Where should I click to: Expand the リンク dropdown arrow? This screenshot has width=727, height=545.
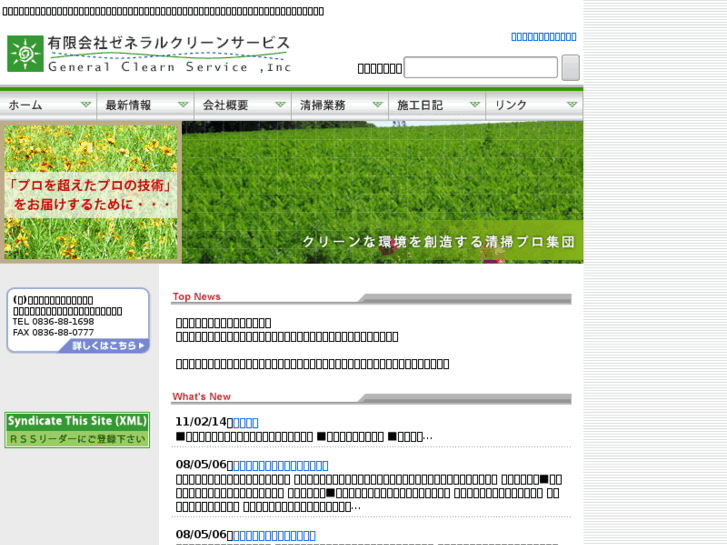572,104
